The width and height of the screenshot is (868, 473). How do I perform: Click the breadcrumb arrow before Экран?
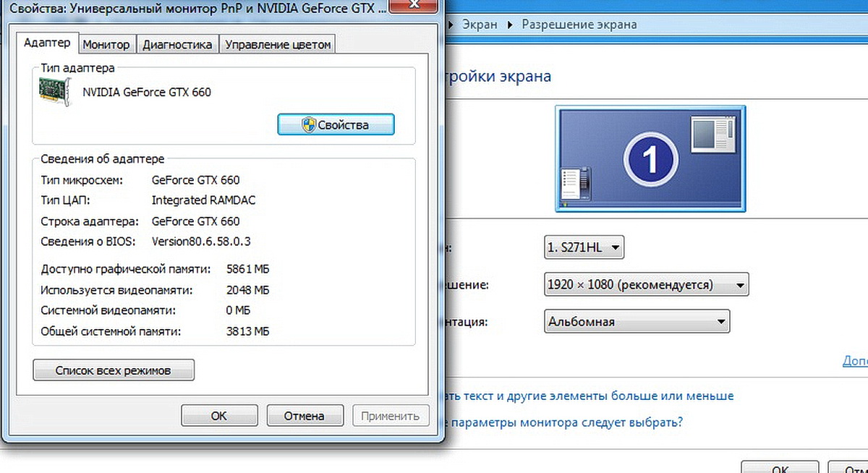[x=451, y=25]
